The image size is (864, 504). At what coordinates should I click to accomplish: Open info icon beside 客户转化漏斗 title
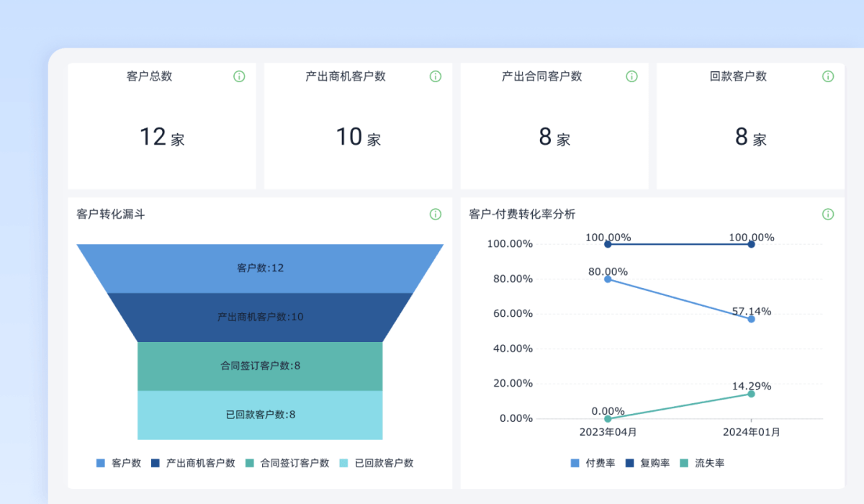(x=436, y=214)
